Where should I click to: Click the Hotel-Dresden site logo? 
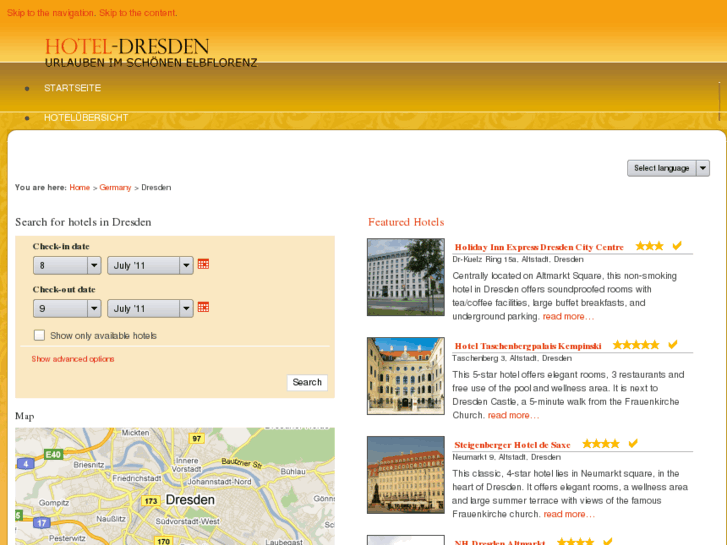(151, 52)
